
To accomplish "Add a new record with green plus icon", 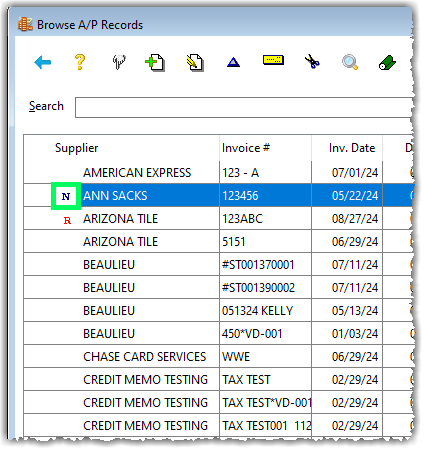I will click(x=155, y=63).
